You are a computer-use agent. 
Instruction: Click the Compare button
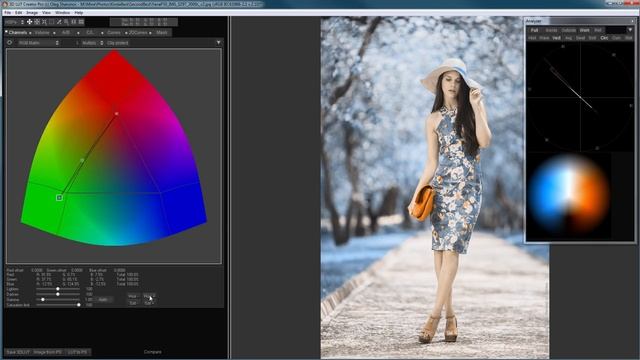153,352
